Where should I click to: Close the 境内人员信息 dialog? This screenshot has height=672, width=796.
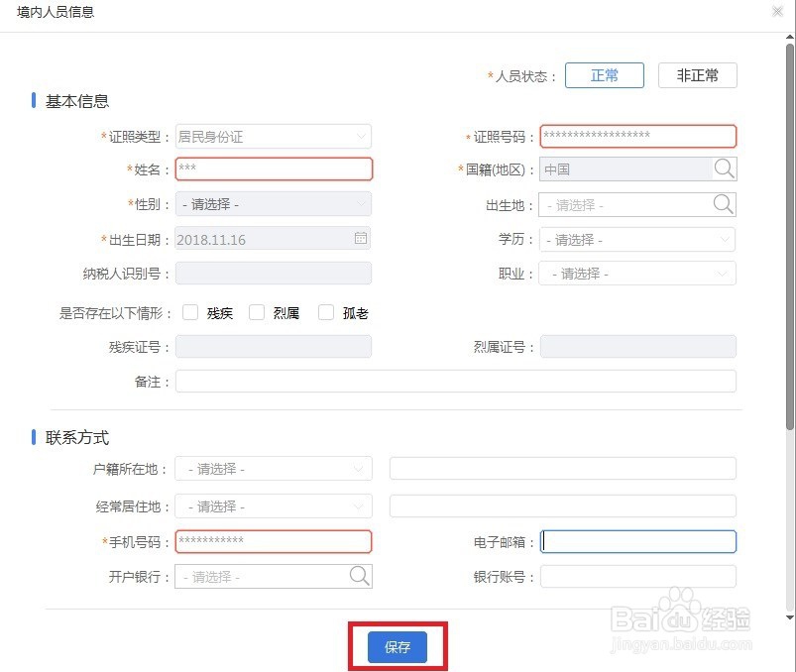click(x=777, y=11)
